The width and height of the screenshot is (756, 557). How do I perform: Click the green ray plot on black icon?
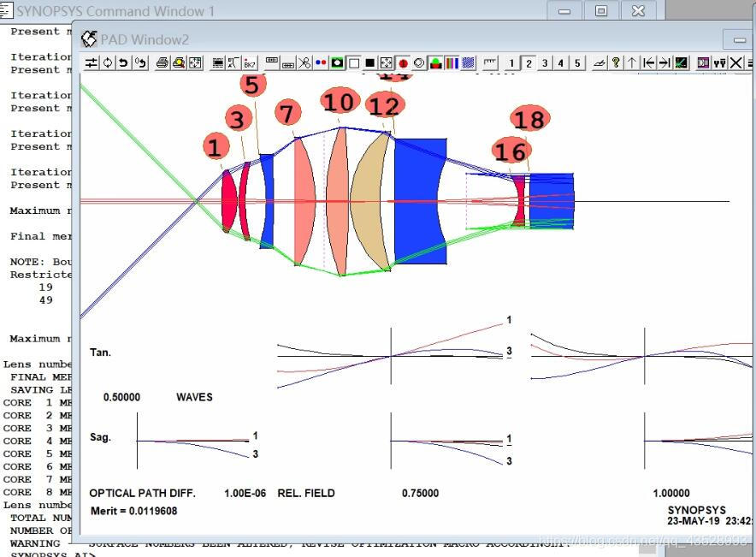[x=682, y=62]
